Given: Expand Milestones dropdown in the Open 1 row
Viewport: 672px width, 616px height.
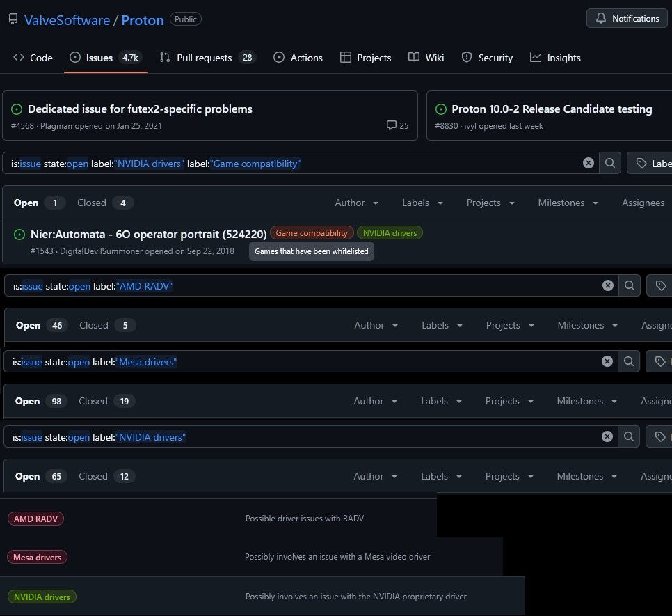Looking at the screenshot, I should tap(568, 203).
